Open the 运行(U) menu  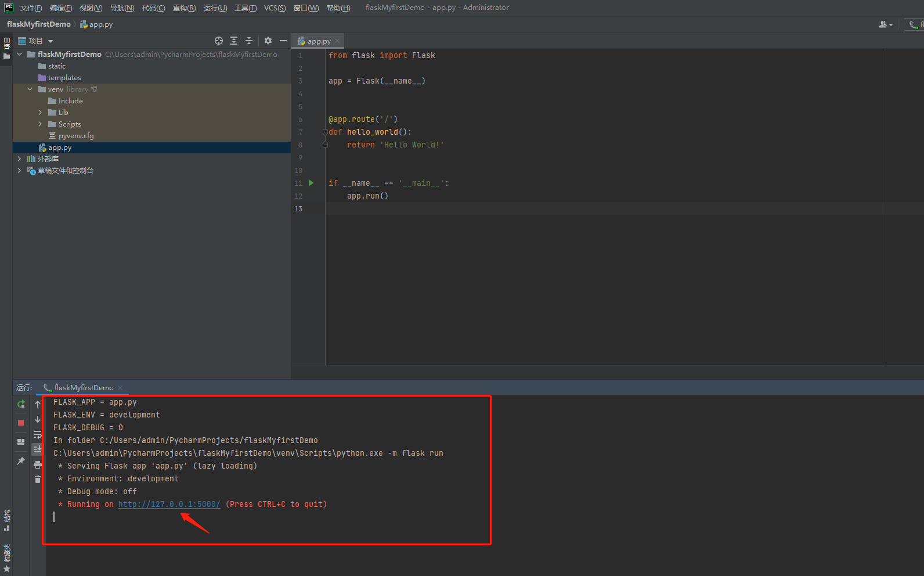click(x=215, y=8)
